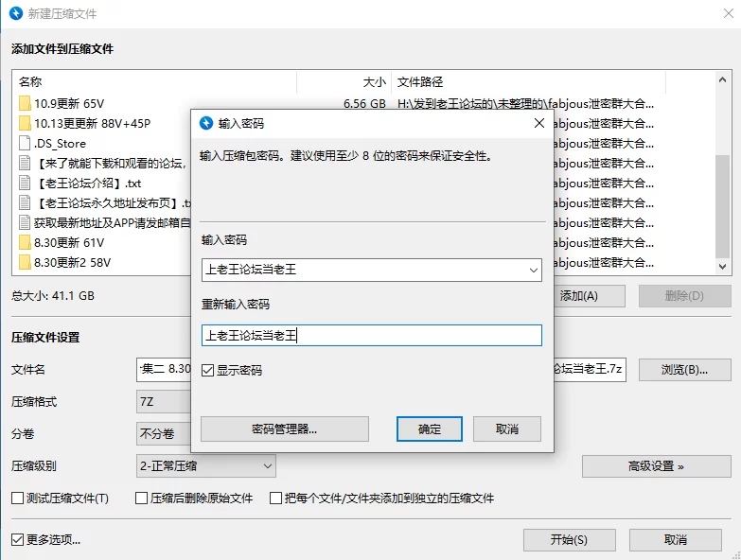This screenshot has width=741, height=560.
Task: Click the 添加(A) button
Action: point(589,296)
